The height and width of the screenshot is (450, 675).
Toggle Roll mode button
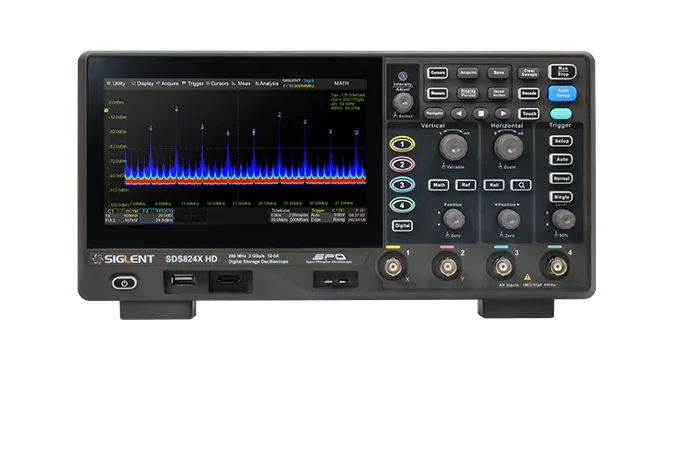[x=494, y=185]
